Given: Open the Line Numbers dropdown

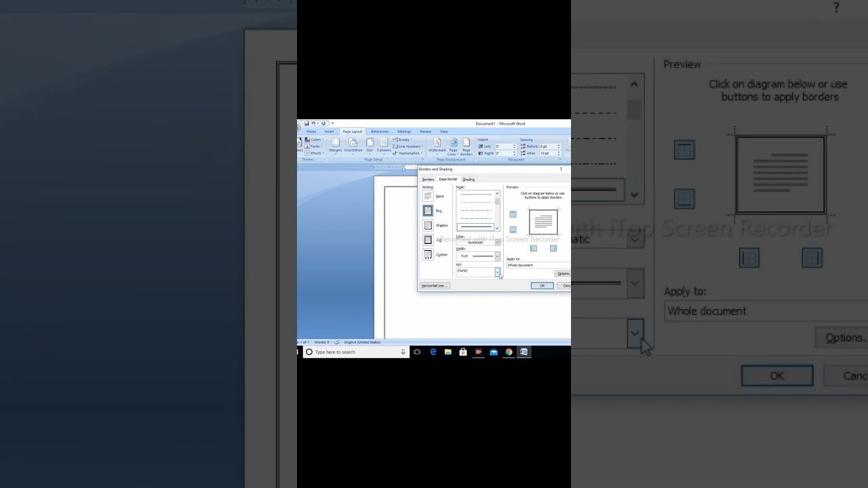Looking at the screenshot, I should coord(408,146).
